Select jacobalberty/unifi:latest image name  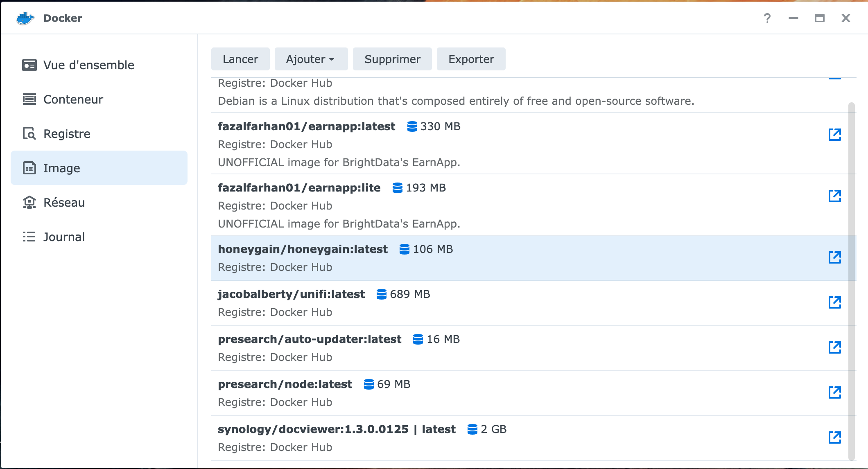(291, 294)
